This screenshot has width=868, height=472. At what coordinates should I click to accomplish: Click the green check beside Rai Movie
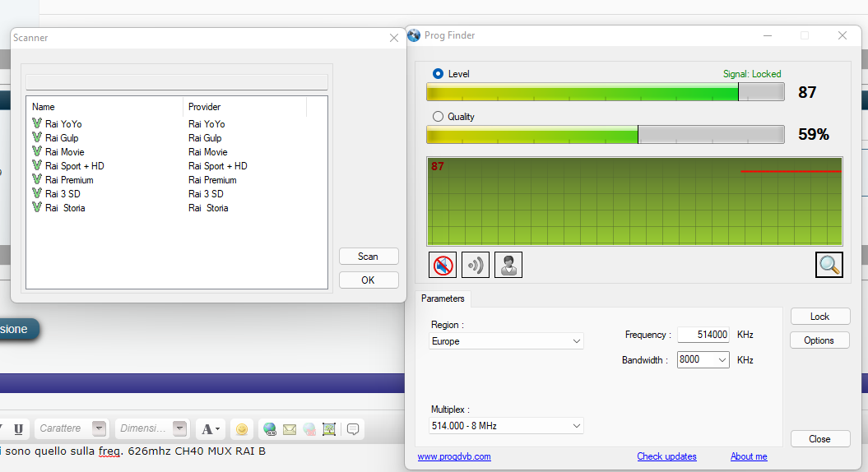(x=37, y=151)
